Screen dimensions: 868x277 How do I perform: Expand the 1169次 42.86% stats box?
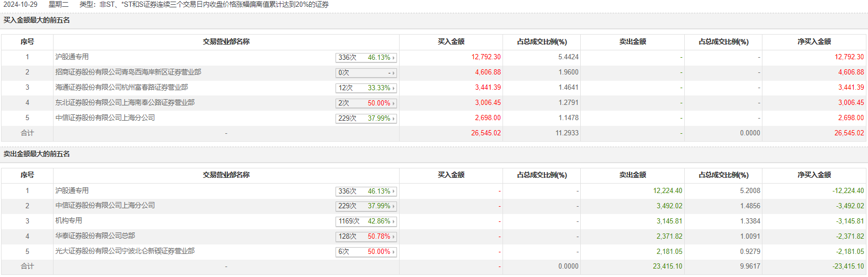pos(366,221)
